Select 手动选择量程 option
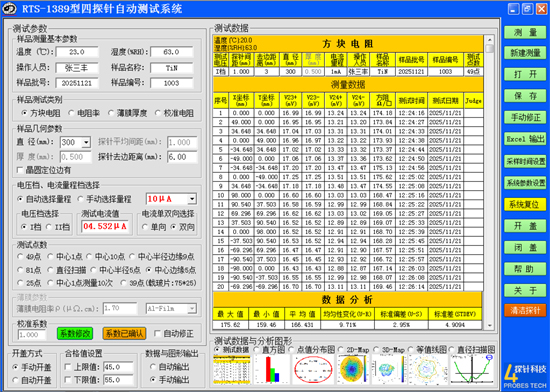The image size is (550, 392). [105, 200]
